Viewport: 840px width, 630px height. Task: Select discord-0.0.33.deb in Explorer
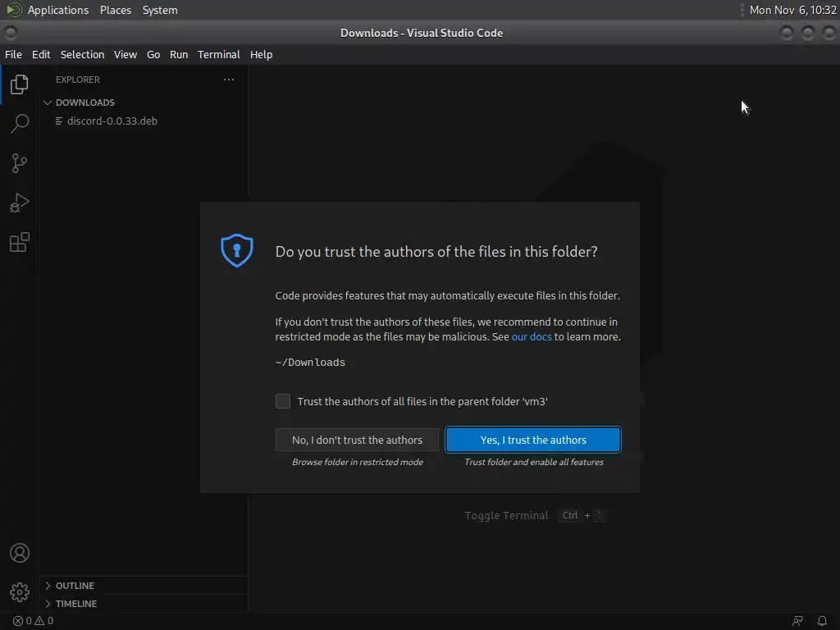tap(143, 121)
